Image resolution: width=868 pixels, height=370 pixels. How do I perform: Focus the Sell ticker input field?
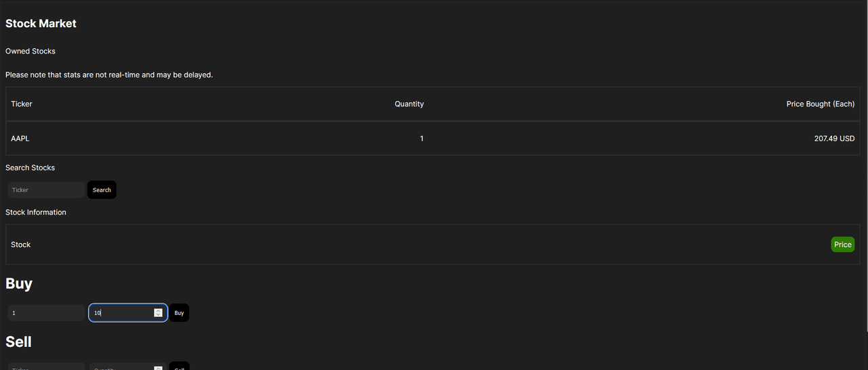[46, 367]
